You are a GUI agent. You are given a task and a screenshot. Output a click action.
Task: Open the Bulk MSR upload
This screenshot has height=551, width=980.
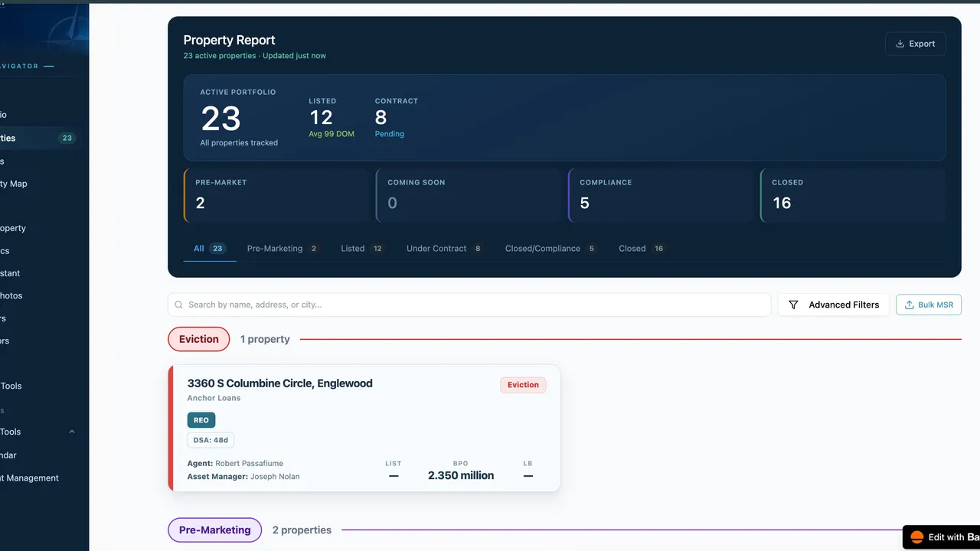coord(929,305)
